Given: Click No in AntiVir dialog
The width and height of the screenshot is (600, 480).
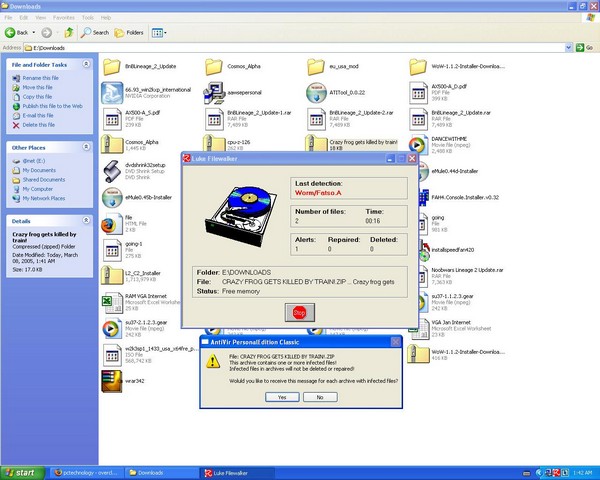Looking at the screenshot, I should [x=320, y=397].
